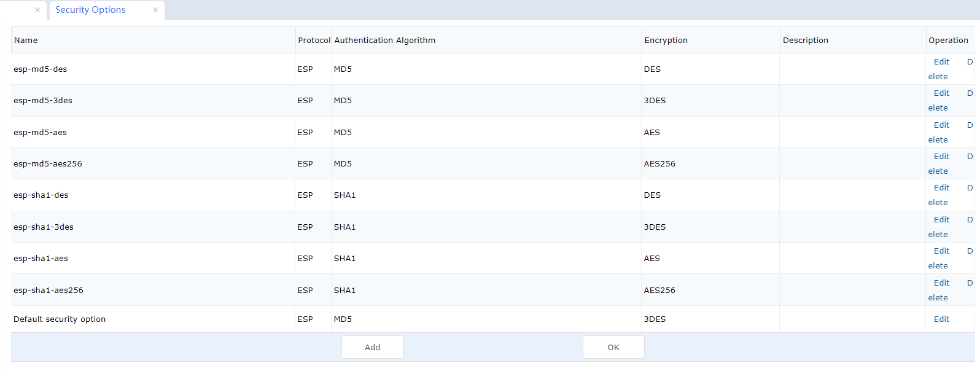Image resolution: width=980 pixels, height=371 pixels.
Task: Edit the Default security option row
Action: click(941, 319)
